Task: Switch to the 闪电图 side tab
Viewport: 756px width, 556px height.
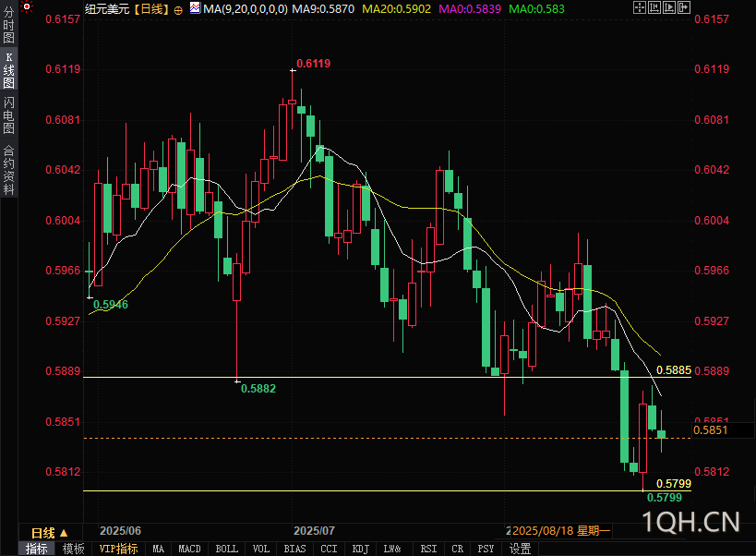Action: [x=8, y=115]
